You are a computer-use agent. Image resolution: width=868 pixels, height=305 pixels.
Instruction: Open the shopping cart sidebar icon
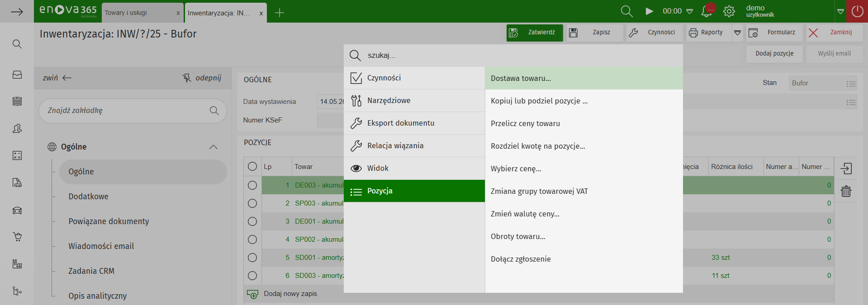(x=17, y=237)
